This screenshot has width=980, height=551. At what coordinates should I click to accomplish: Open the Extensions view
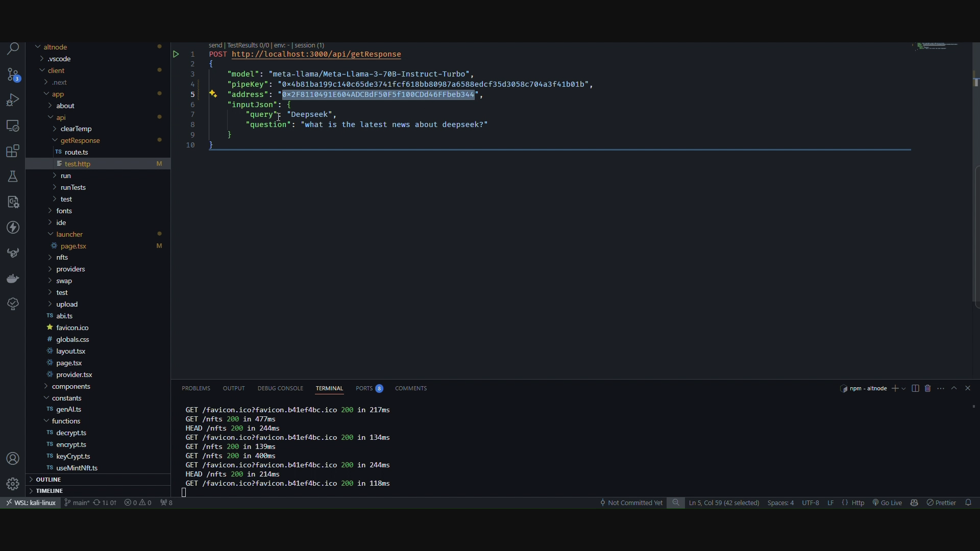13,151
